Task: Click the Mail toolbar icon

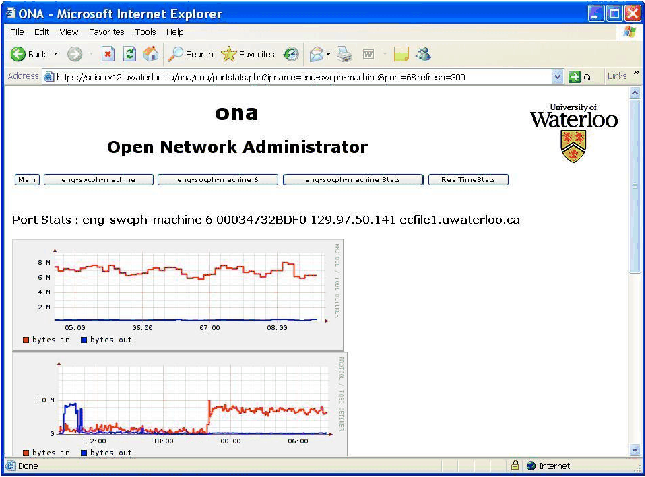Action: pos(316,54)
